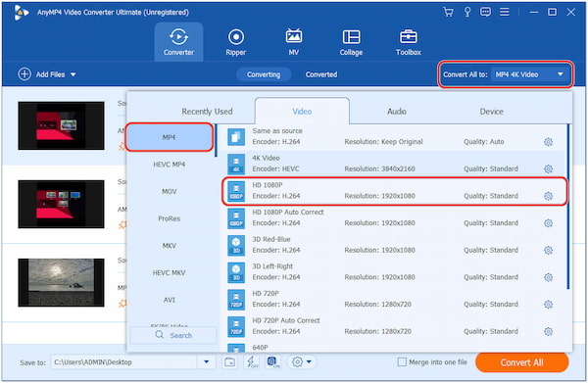Screen dimensions: 588x383
Task: Check Merge into one file
Action: pos(402,362)
